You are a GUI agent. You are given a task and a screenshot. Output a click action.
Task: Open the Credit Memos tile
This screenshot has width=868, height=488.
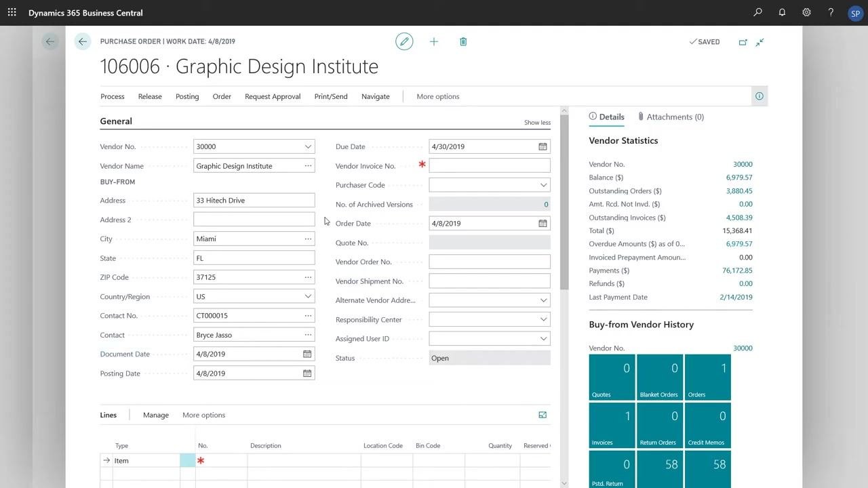[x=708, y=426]
